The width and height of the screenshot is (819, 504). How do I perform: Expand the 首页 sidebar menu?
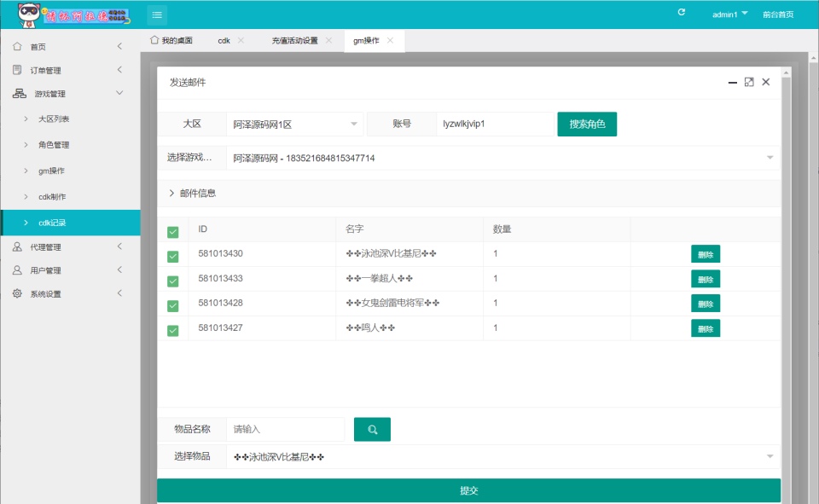coord(119,46)
